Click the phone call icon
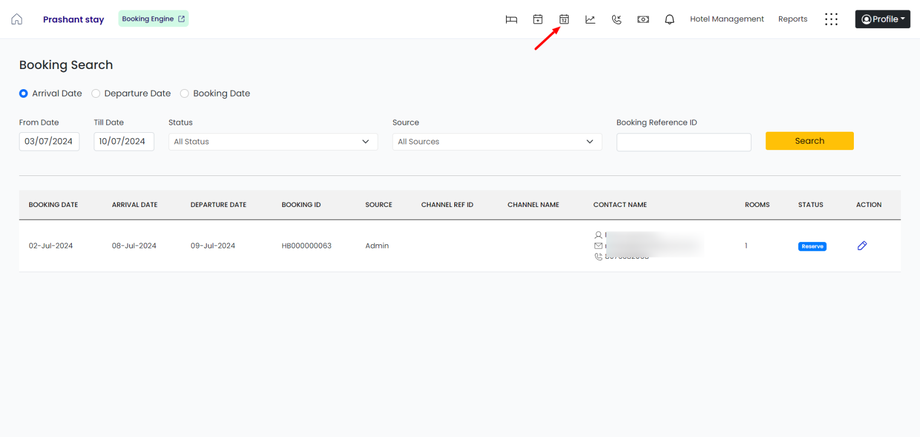 (616, 19)
